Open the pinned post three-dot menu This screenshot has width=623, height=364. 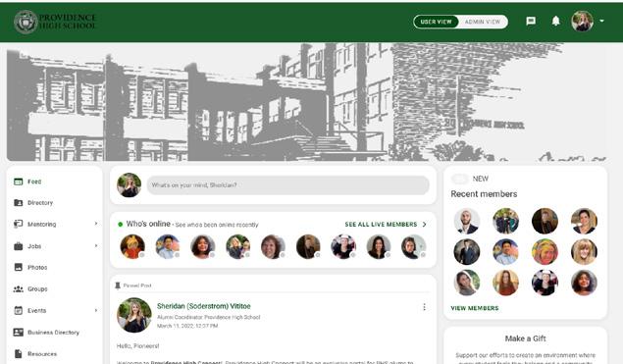425,307
